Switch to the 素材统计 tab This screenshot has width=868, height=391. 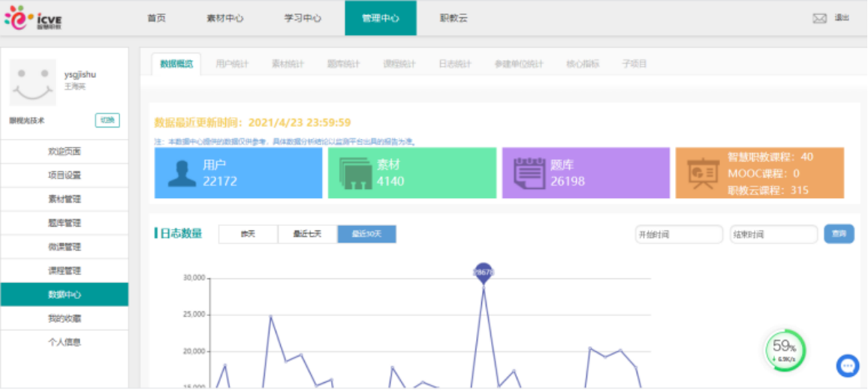[x=288, y=64]
